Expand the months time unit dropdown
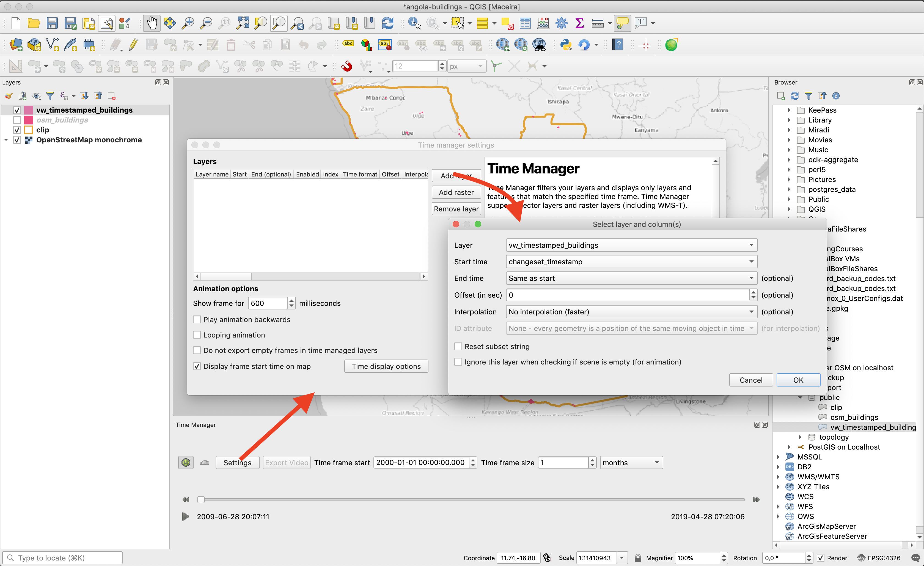This screenshot has height=566, width=924. [x=631, y=462]
